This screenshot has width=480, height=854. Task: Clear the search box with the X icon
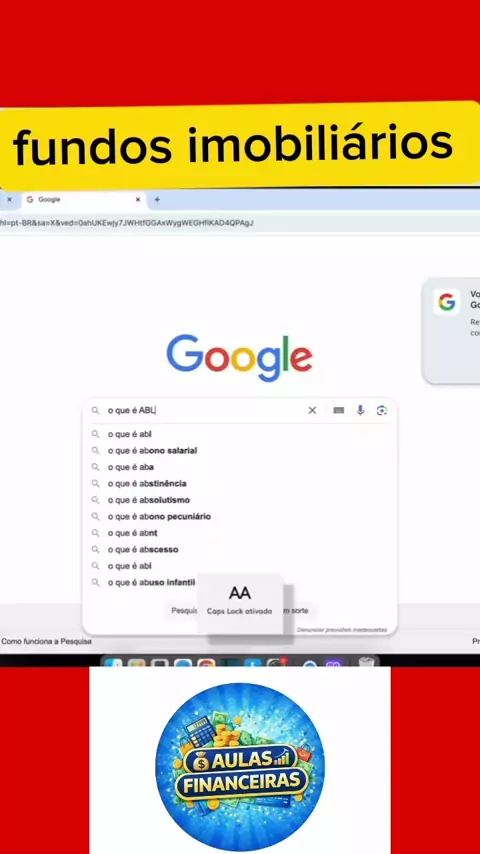pos(312,410)
